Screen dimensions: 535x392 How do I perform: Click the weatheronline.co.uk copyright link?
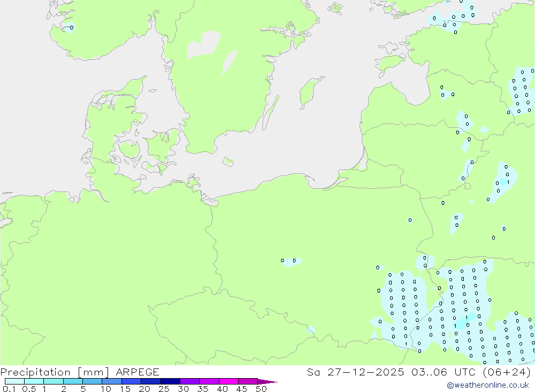pyautogui.click(x=487, y=385)
